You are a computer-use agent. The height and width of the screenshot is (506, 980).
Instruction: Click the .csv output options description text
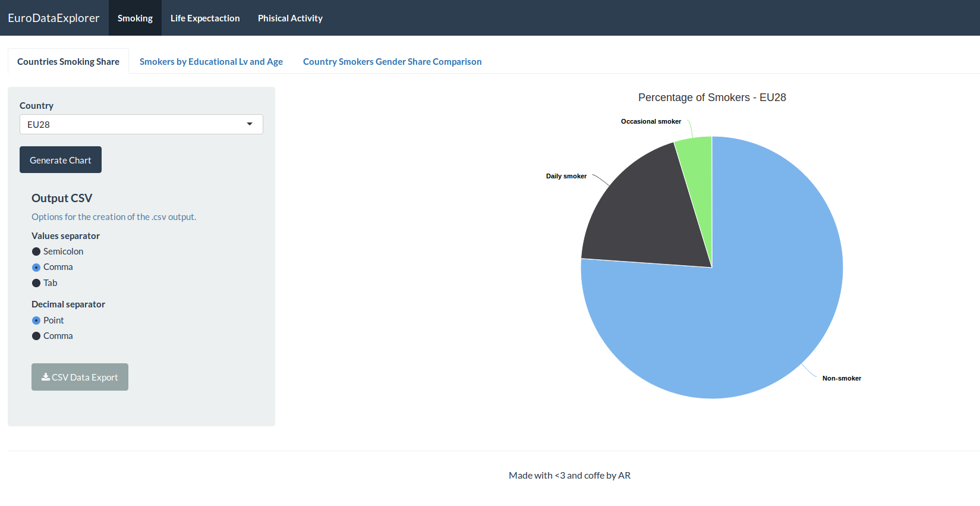tap(114, 217)
